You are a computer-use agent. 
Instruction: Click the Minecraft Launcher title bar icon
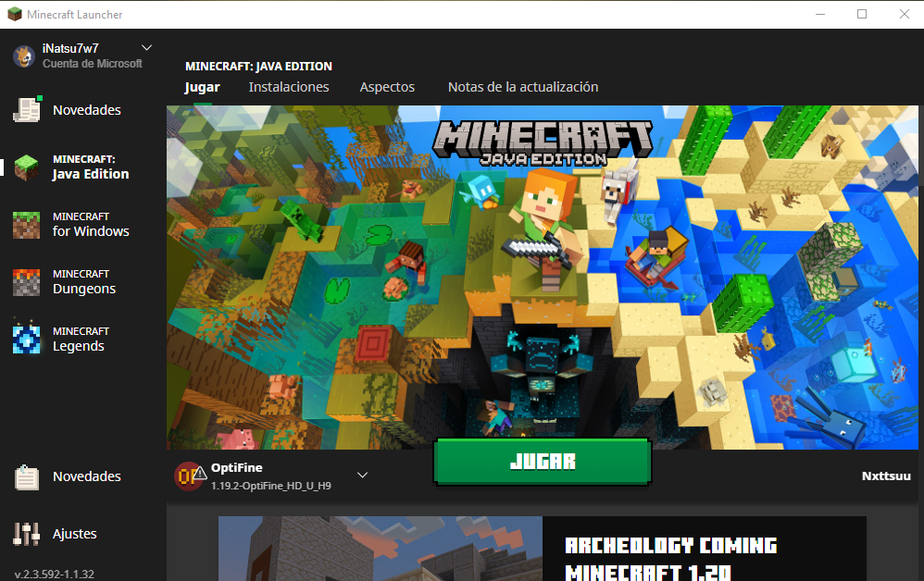14,14
